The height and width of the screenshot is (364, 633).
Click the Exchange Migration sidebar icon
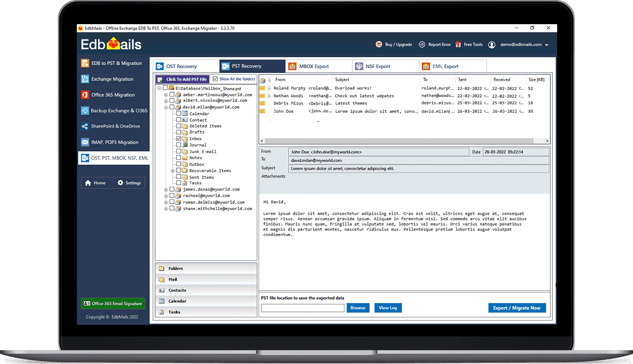click(x=85, y=79)
